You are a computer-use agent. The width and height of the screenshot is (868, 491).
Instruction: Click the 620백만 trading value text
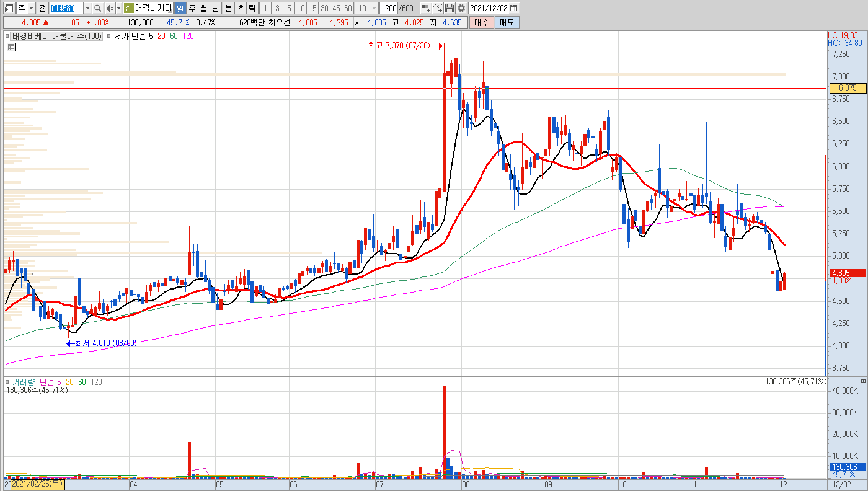[x=253, y=22]
